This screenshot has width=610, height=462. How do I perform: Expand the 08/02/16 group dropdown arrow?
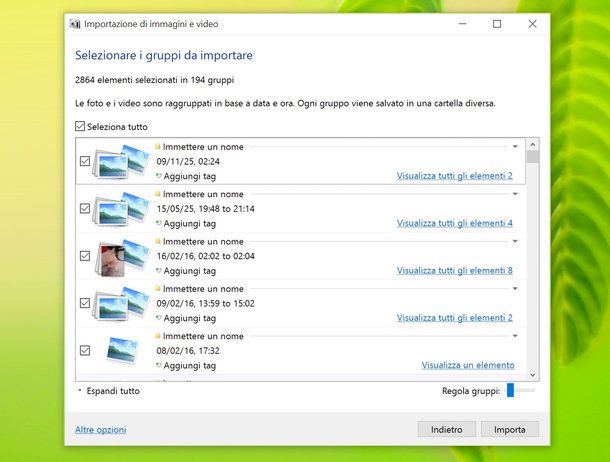515,336
